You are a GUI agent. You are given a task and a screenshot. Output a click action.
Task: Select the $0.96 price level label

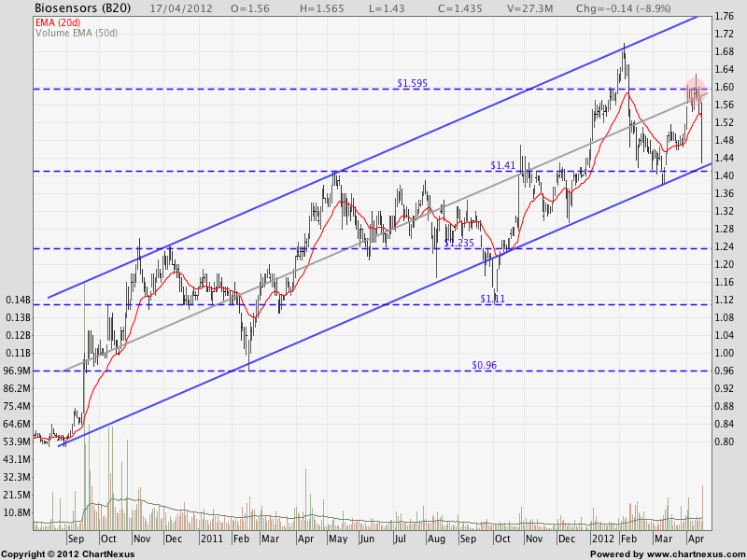coord(483,365)
